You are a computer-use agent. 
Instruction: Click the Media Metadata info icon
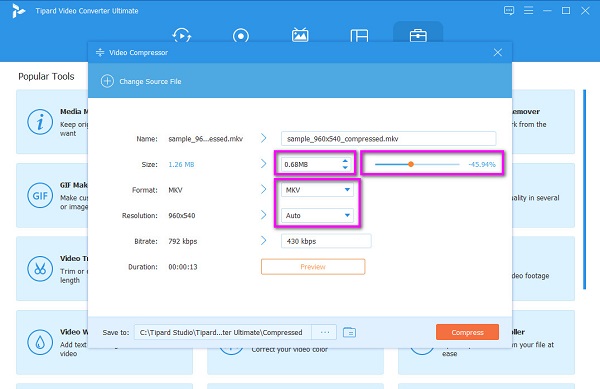point(40,122)
